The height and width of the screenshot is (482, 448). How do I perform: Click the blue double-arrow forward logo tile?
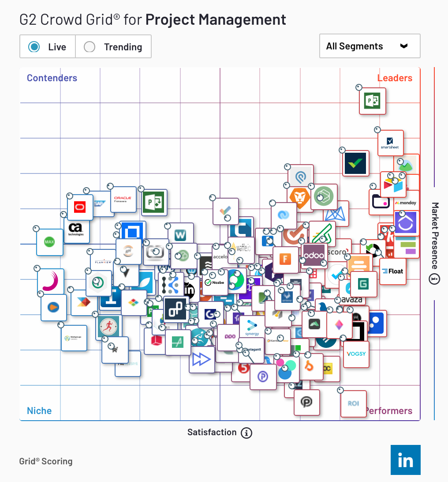tap(202, 359)
